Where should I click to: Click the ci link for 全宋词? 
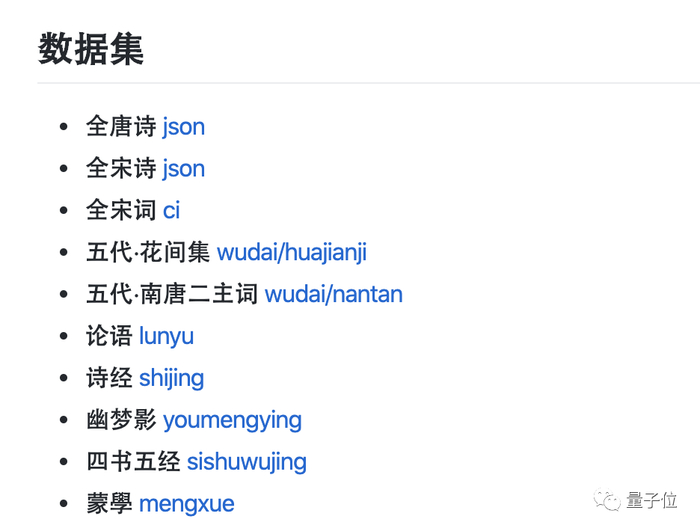pyautogui.click(x=171, y=211)
